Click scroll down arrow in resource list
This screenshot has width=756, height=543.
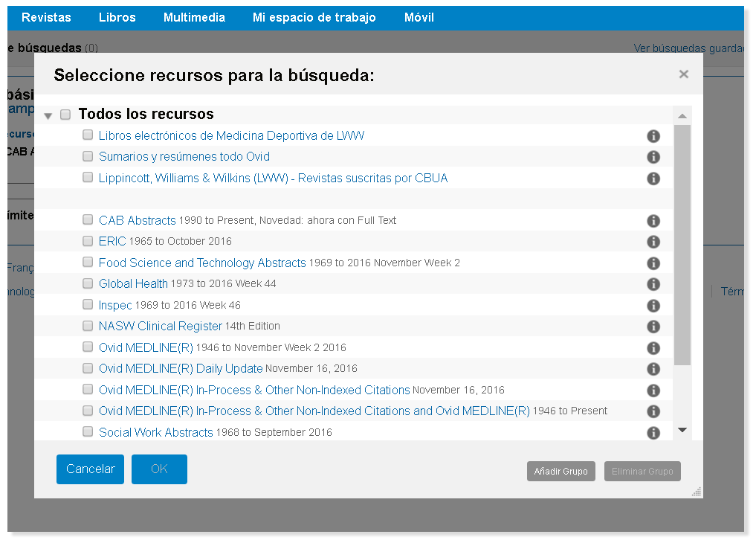point(682,430)
